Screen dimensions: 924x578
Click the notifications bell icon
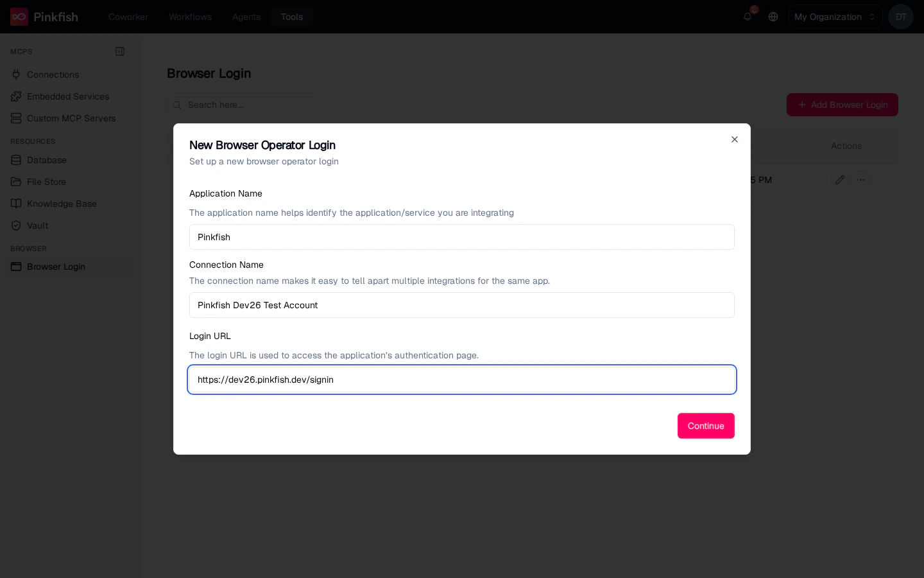tap(748, 17)
